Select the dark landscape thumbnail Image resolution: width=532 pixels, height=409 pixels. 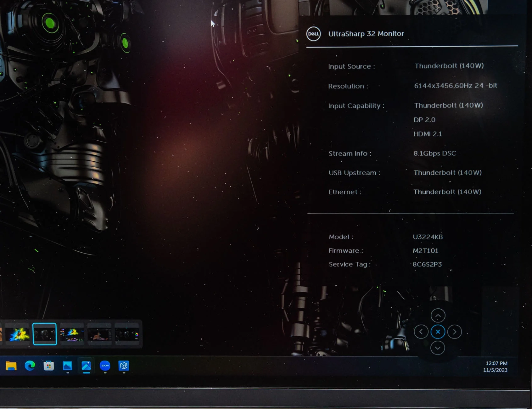click(x=99, y=334)
